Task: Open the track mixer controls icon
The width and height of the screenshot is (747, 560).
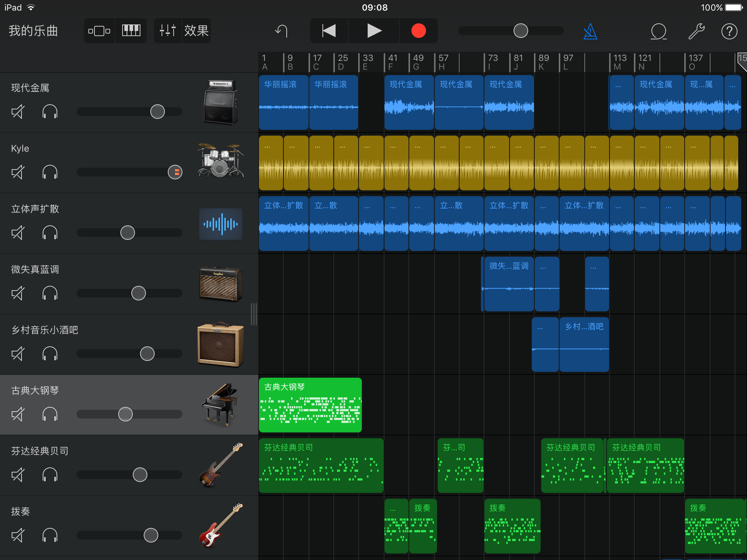Action: [168, 31]
